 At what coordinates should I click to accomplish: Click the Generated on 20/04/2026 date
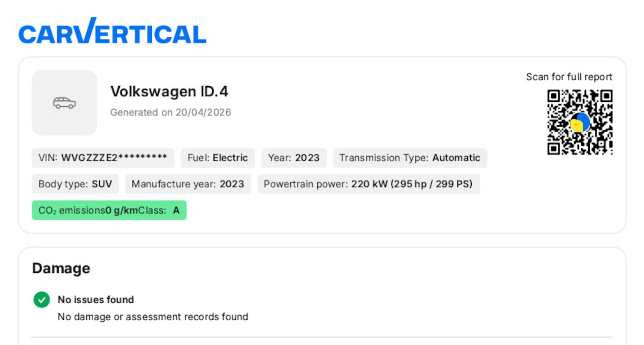tap(171, 112)
